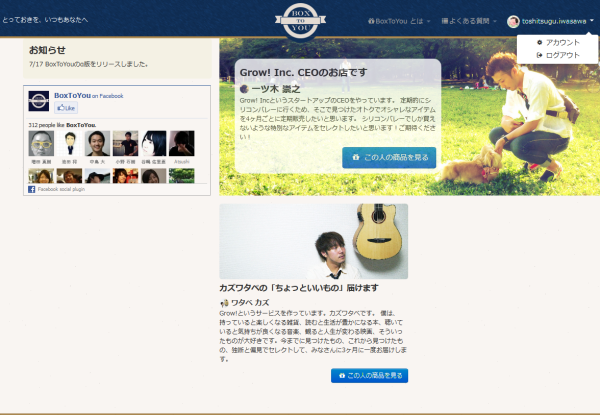Click the logout icon beside ログアウト

click(540, 55)
